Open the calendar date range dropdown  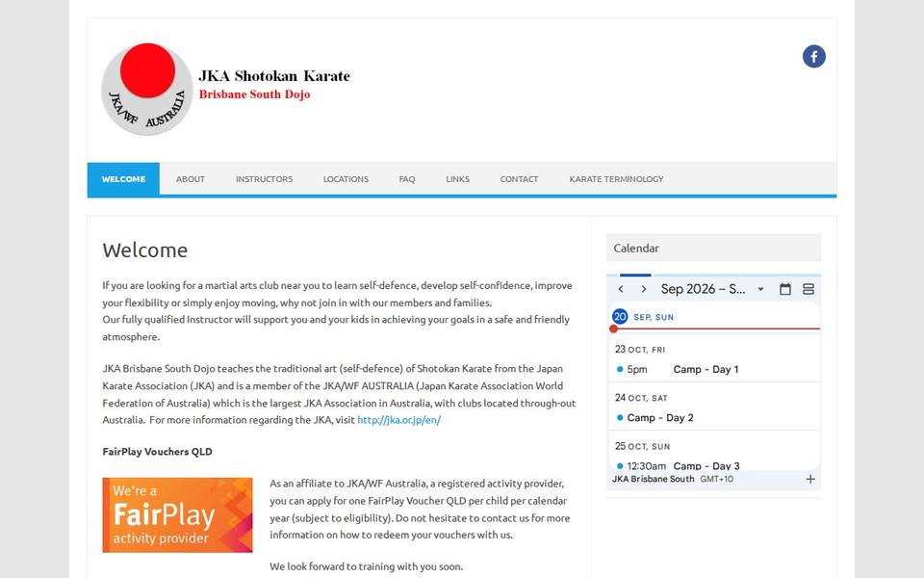[x=760, y=289]
